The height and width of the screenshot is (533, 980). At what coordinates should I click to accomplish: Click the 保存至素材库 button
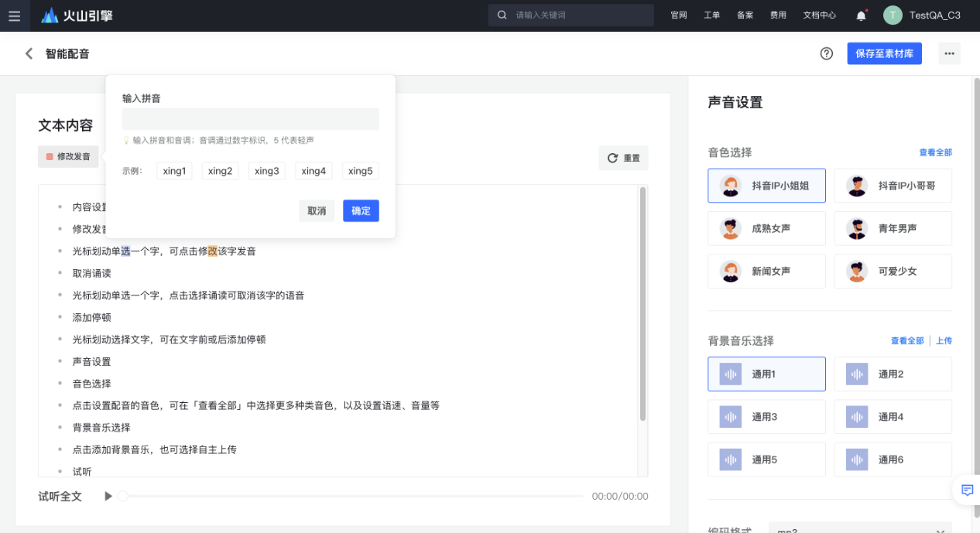coord(884,53)
